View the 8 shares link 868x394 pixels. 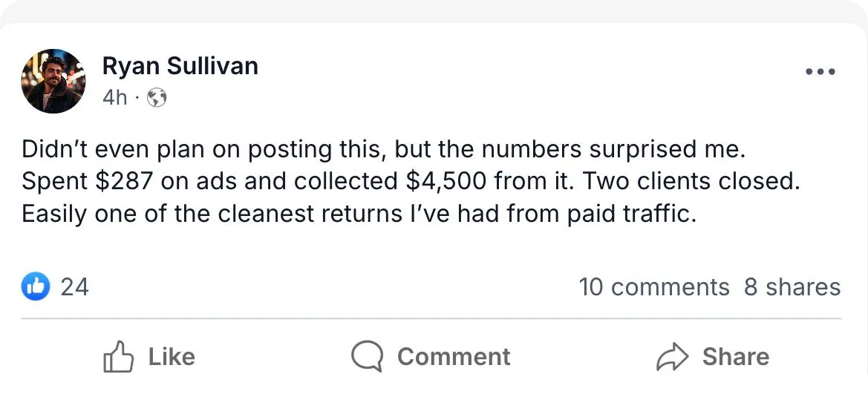792,287
